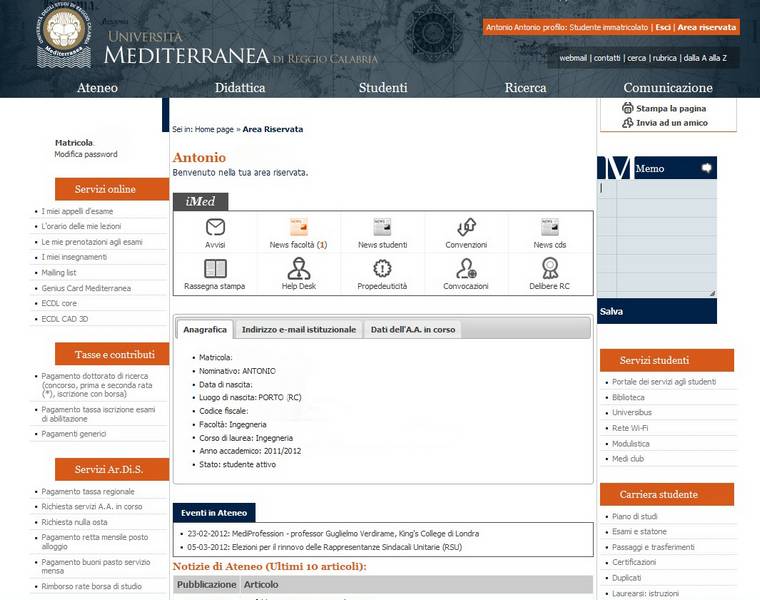The height and width of the screenshot is (600, 760).
Task: Click the Invia ad un amico icon
Action: coord(628,123)
